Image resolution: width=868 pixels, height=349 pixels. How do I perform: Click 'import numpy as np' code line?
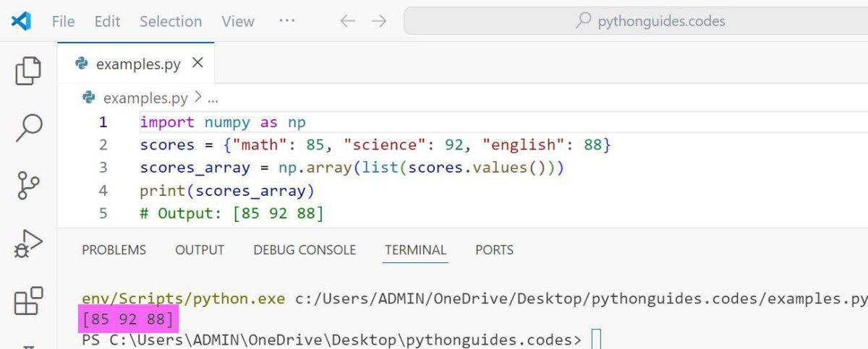click(x=223, y=122)
